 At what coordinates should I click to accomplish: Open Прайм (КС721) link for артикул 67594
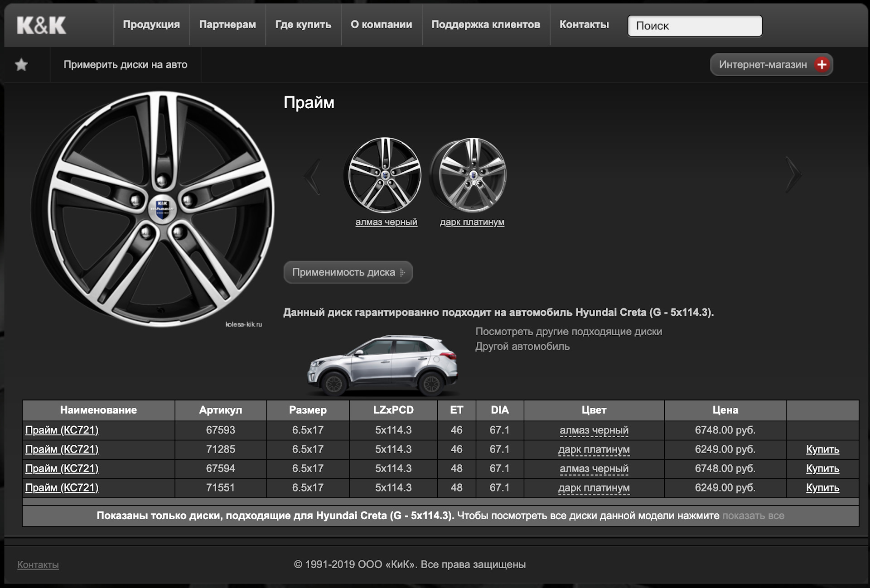pos(62,468)
